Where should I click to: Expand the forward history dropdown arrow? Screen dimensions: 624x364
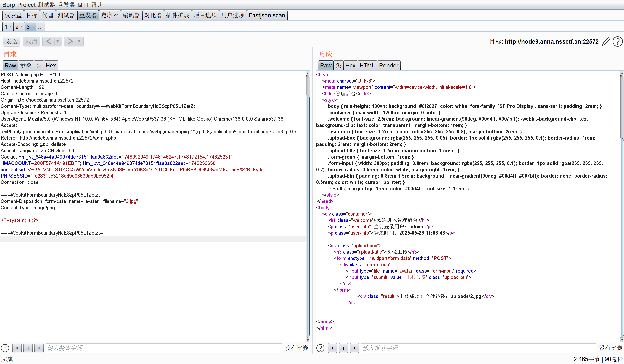(x=79, y=41)
